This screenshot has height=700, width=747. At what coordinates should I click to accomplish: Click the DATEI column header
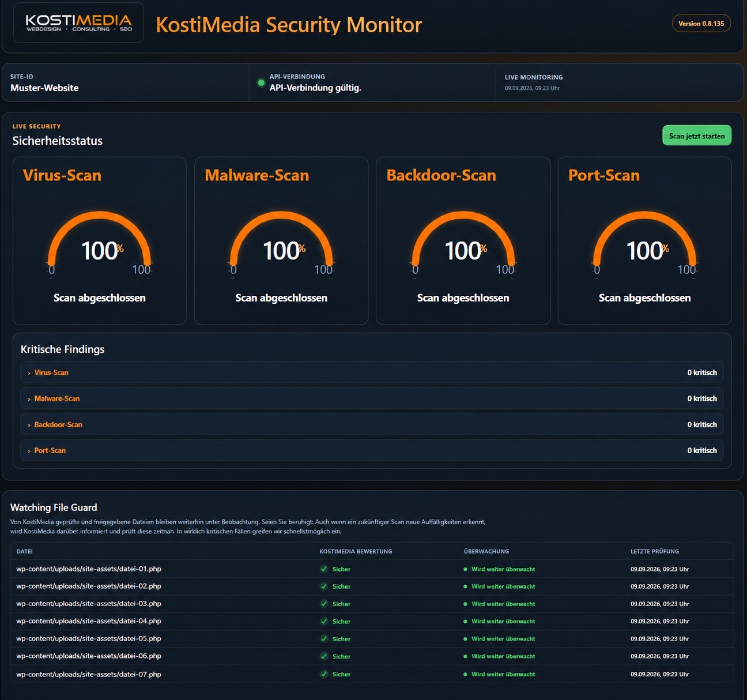tap(24, 552)
